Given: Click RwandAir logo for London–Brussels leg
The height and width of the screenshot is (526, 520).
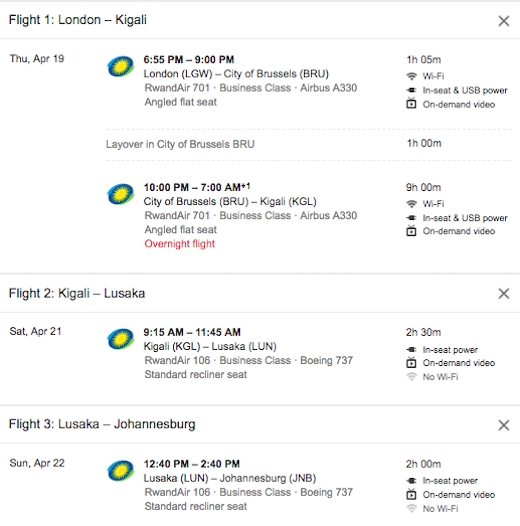Looking at the screenshot, I should click(x=121, y=66).
